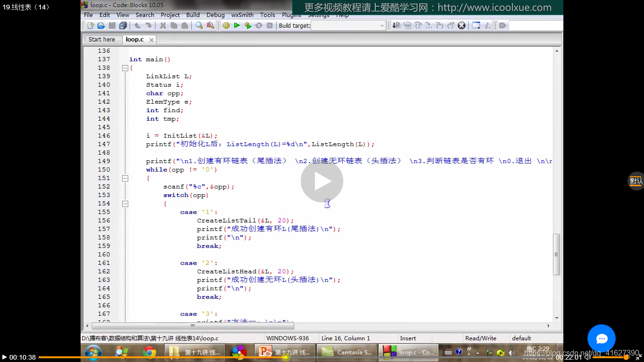Click the Save file toolbar icon

(x=112, y=25)
